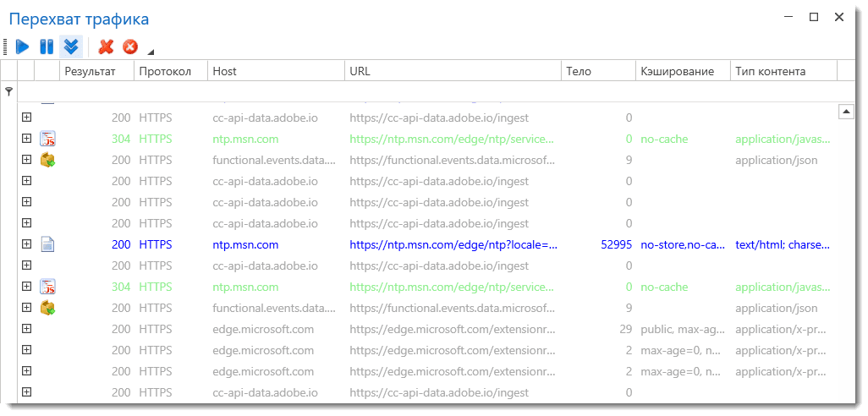Select the ntp.msn.com URL with locale parameter
This screenshot has width=868, height=416.
pyautogui.click(x=453, y=244)
